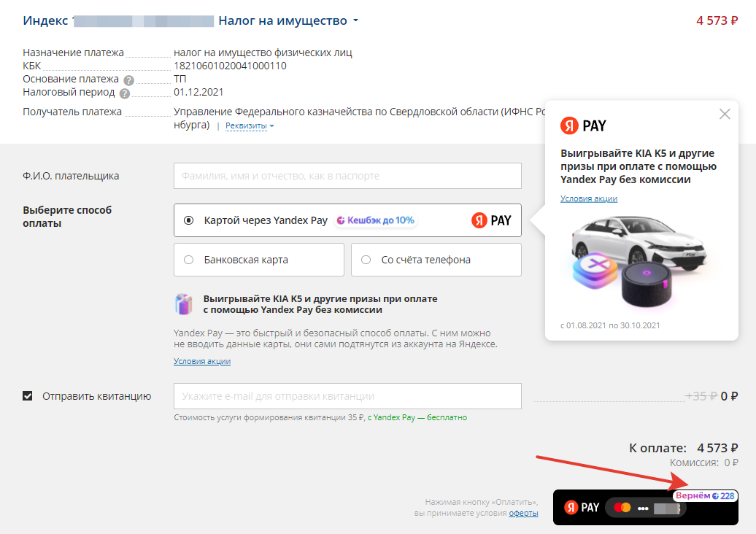The image size is (756, 534).
Task: Open Условия акции link below description
Action: (x=202, y=361)
